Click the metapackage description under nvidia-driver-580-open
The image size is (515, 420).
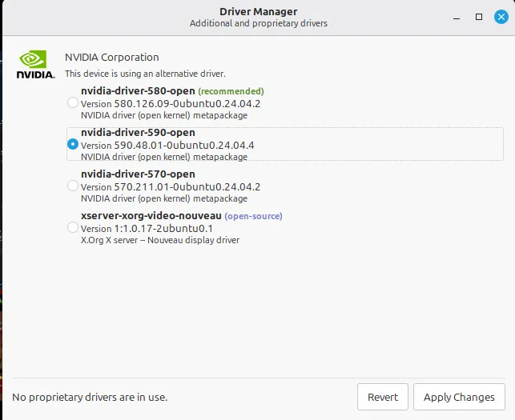click(x=164, y=115)
